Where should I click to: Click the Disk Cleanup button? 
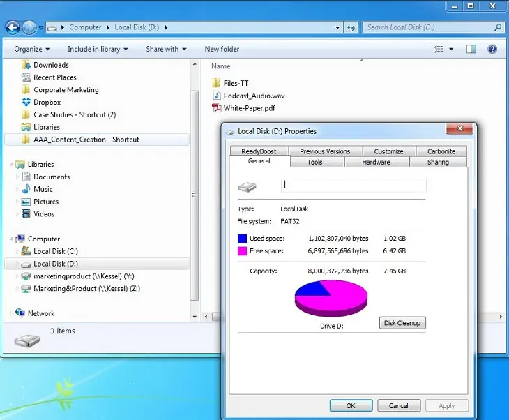[402, 323]
